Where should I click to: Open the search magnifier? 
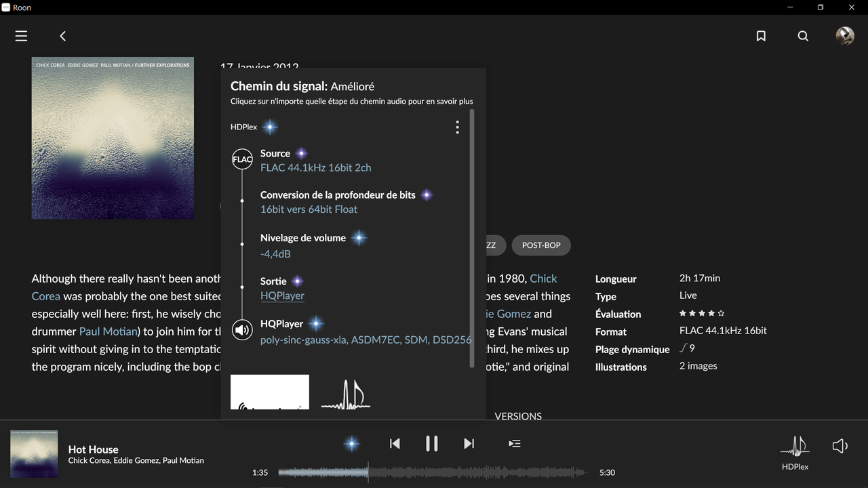803,36
